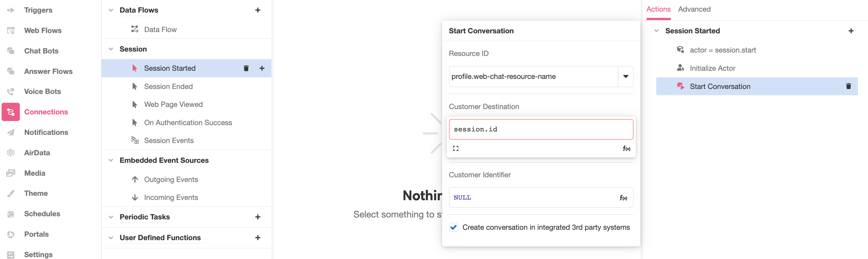The width and height of the screenshot is (868, 259).
Task: Click the plus icon beside Session Started row
Action: (262, 69)
